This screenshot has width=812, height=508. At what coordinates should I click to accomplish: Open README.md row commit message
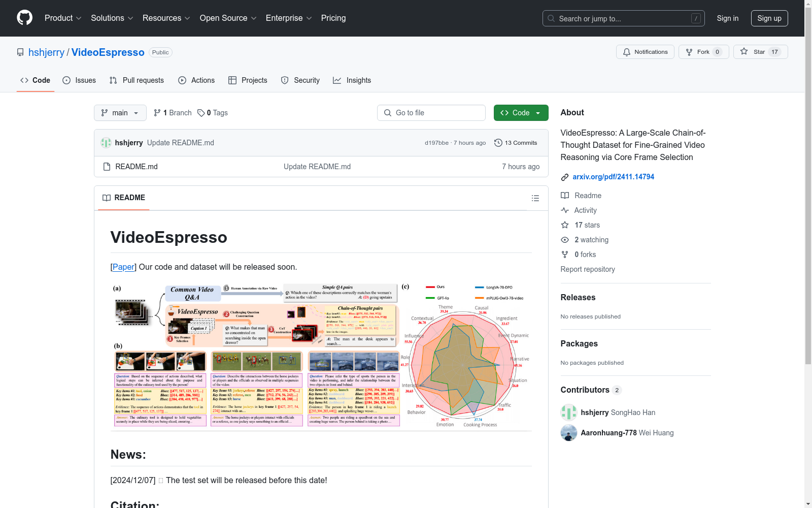click(x=317, y=167)
